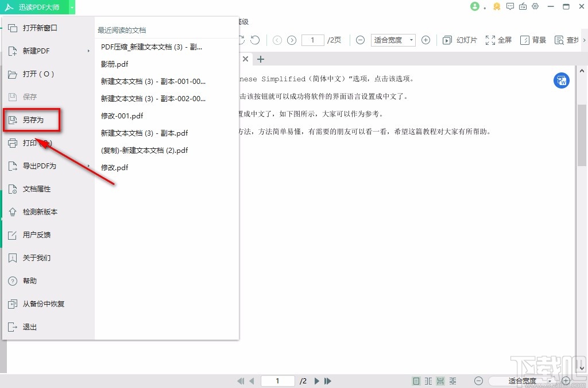Click the membership crown icon in titlebar

(x=496, y=6)
